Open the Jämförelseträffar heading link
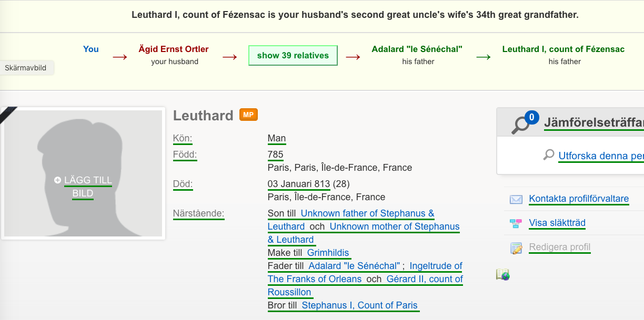This screenshot has height=320, width=644. 594,122
